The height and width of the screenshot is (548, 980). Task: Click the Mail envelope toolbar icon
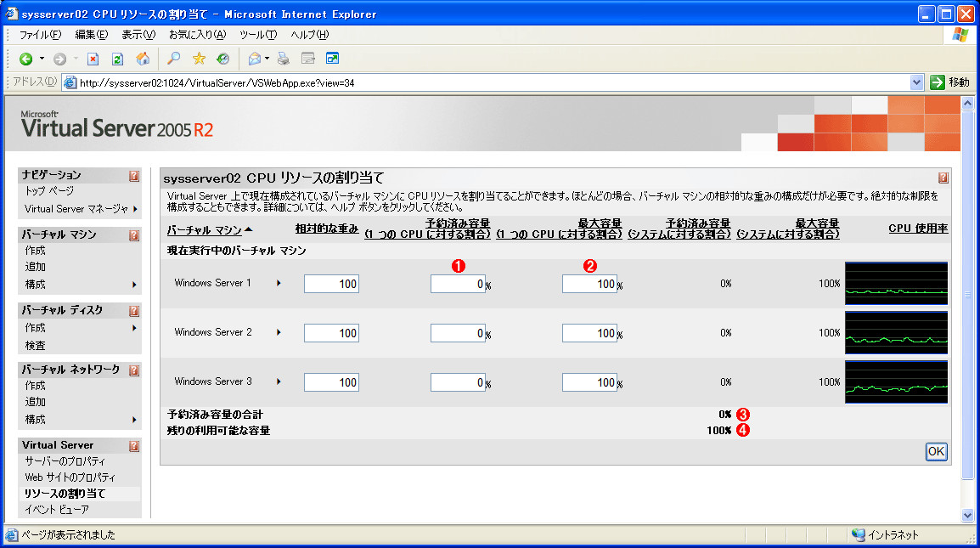coord(255,59)
